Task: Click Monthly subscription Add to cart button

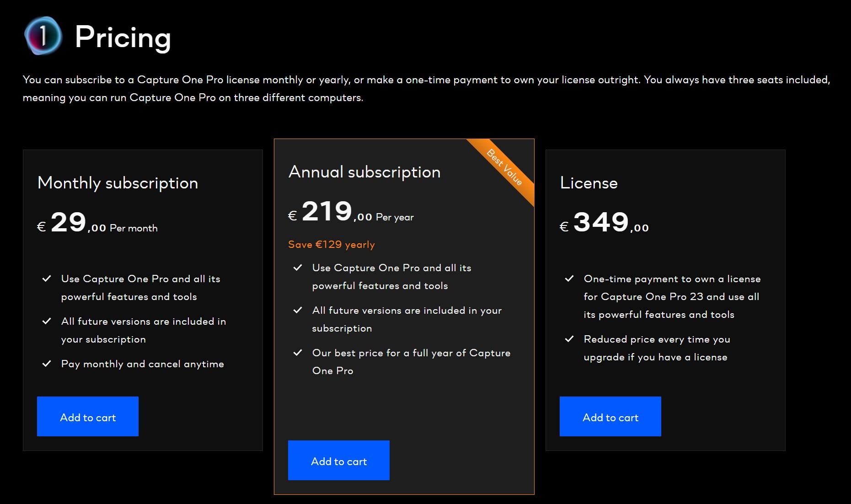Action: 88,416
